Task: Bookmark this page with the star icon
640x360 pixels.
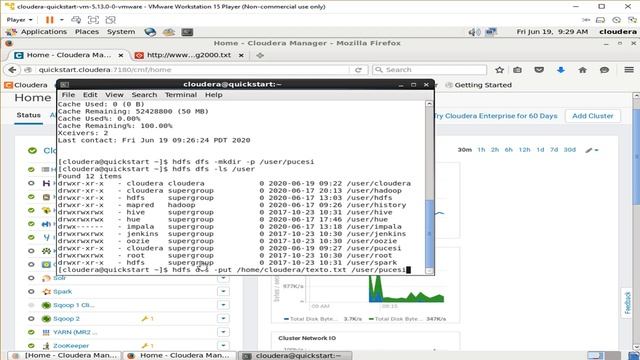Action: 499,70
